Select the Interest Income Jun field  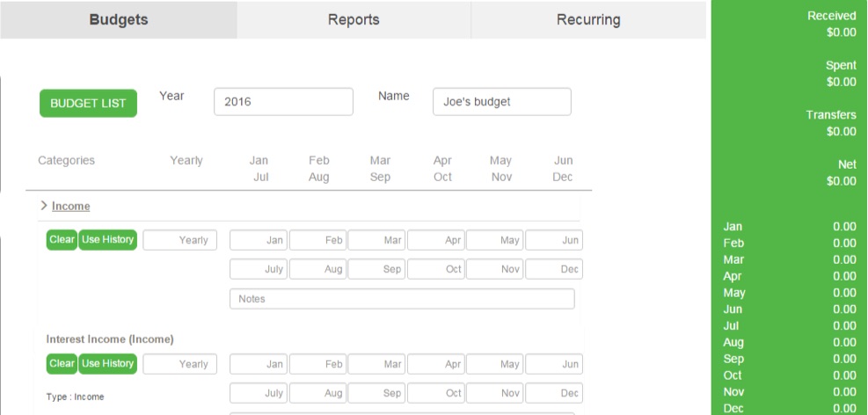(x=554, y=364)
